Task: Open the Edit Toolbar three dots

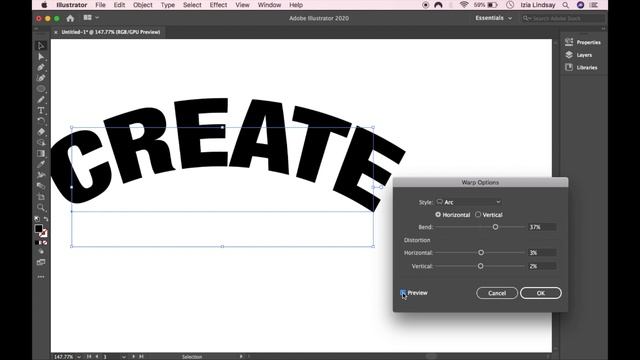Action: 41,277
